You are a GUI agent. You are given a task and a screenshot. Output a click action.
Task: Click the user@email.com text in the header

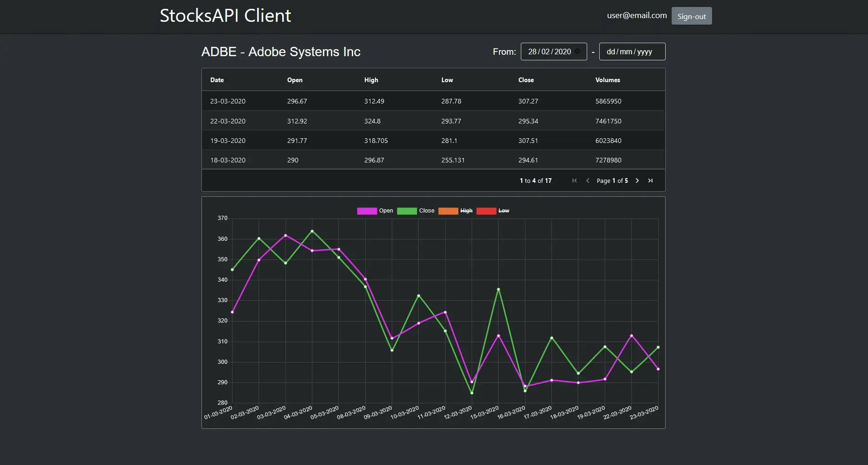[x=636, y=15]
